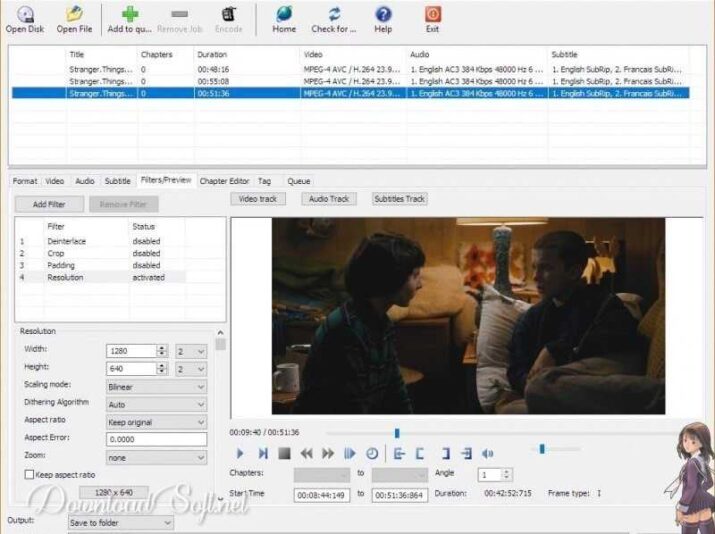The height and width of the screenshot is (534, 715).
Task: Open the Zoom none dropdown
Action: point(156,457)
